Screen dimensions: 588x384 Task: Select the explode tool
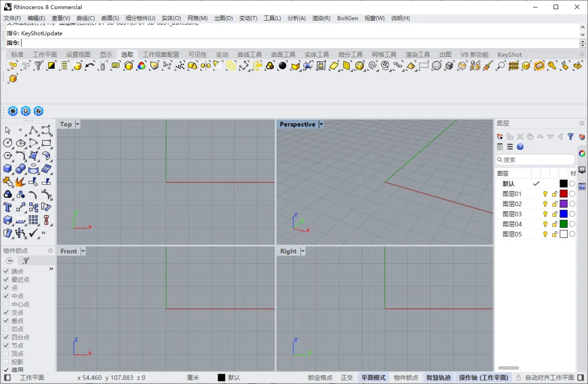coord(21,182)
